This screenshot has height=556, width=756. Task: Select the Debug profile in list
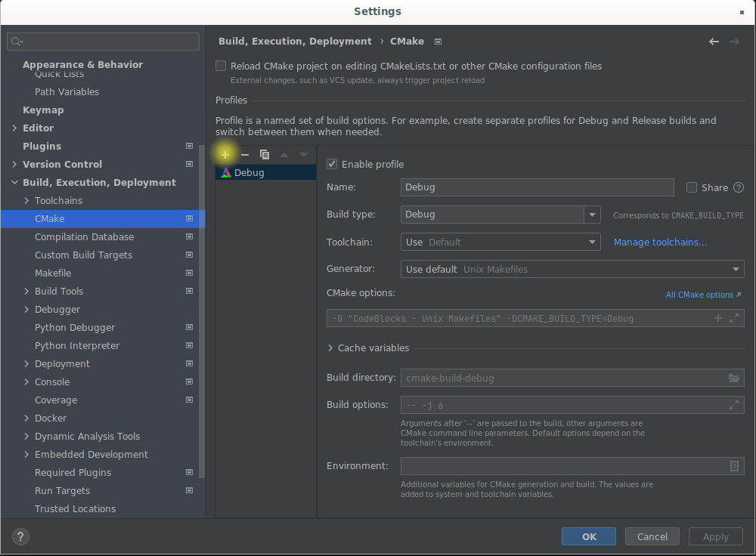(265, 172)
